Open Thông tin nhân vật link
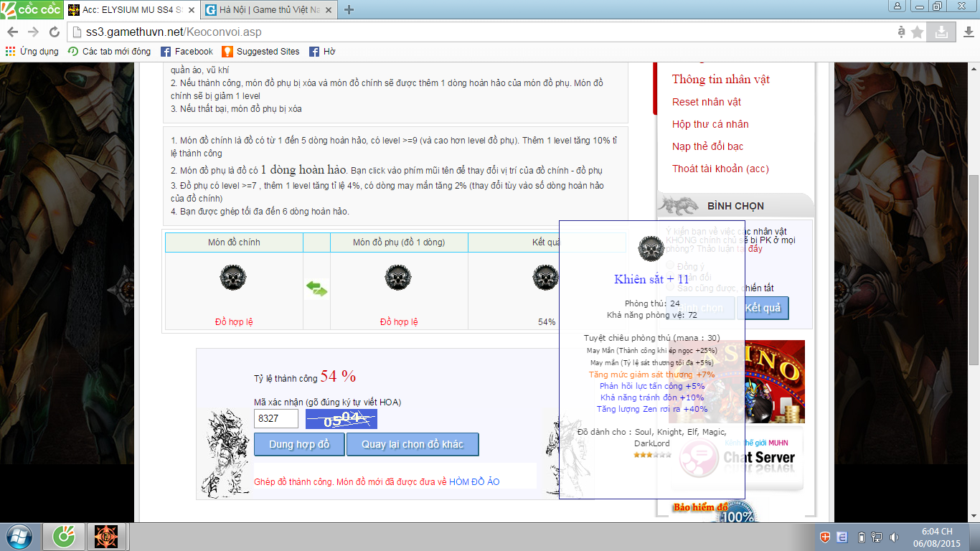 (721, 79)
